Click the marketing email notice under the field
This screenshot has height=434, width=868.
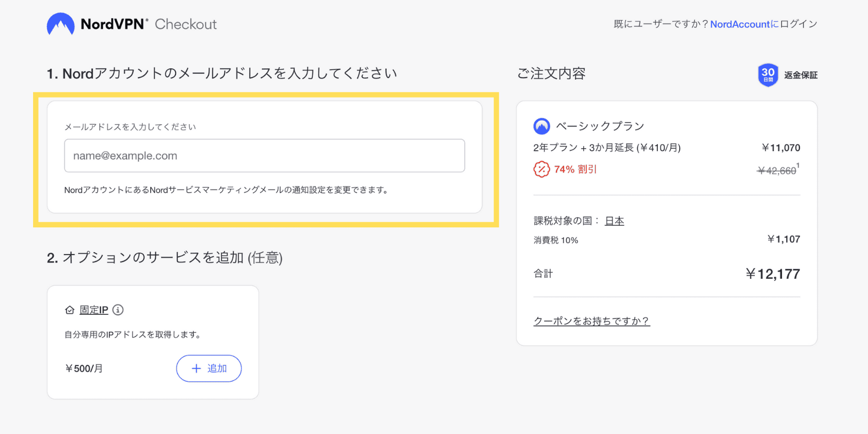coord(226,190)
